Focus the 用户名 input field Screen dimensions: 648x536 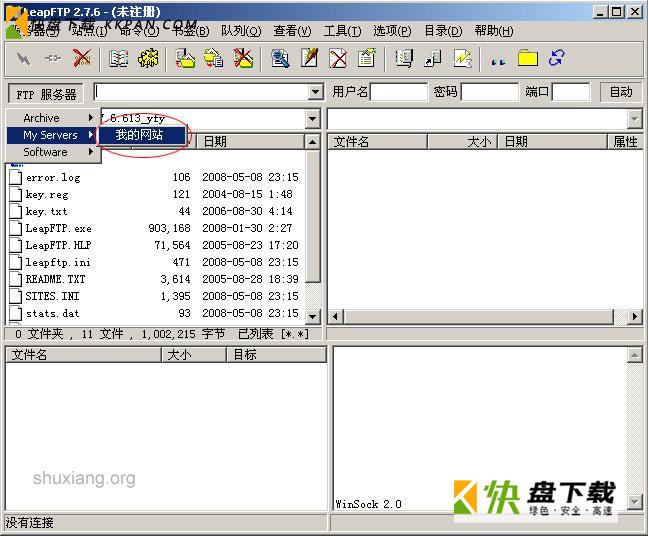(399, 92)
